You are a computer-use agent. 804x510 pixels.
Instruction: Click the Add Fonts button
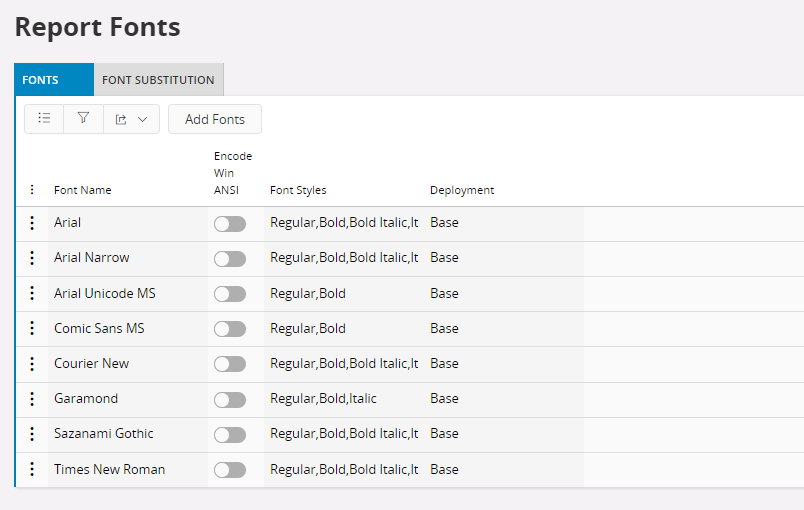point(215,119)
